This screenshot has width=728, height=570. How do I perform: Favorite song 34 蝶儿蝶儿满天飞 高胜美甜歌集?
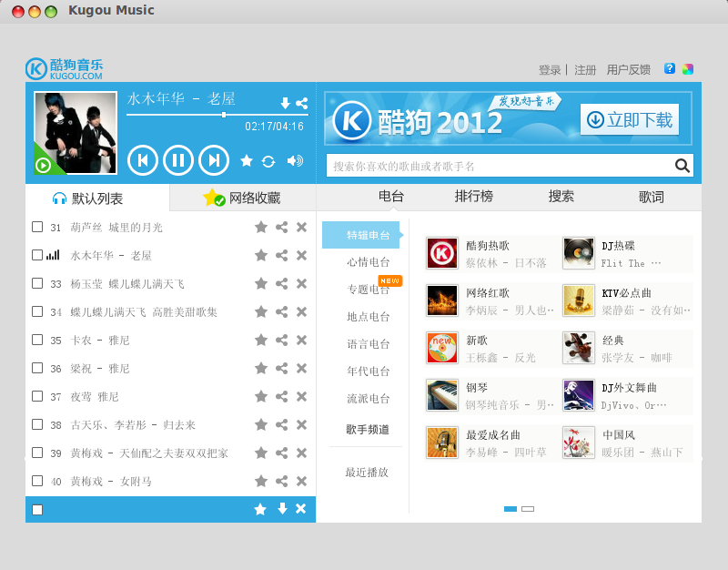tap(261, 311)
